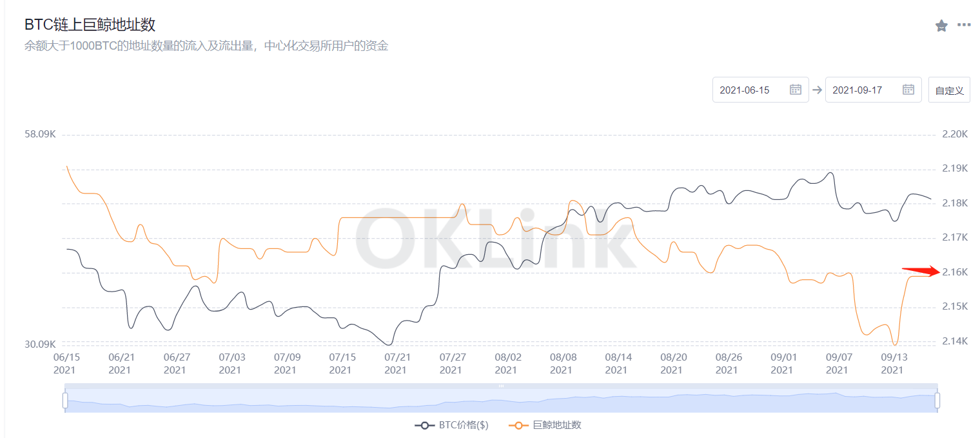Click the 自定义 custom range button
This screenshot has height=438, width=980.
(x=949, y=90)
